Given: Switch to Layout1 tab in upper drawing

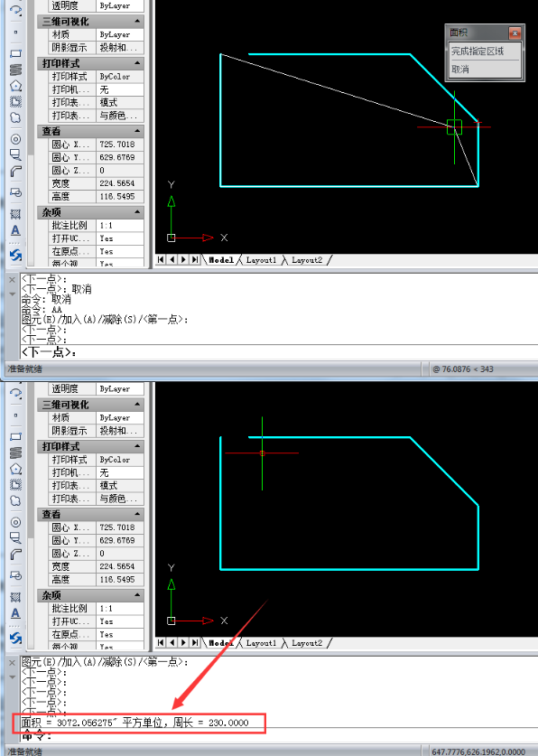Looking at the screenshot, I should pos(261,260).
